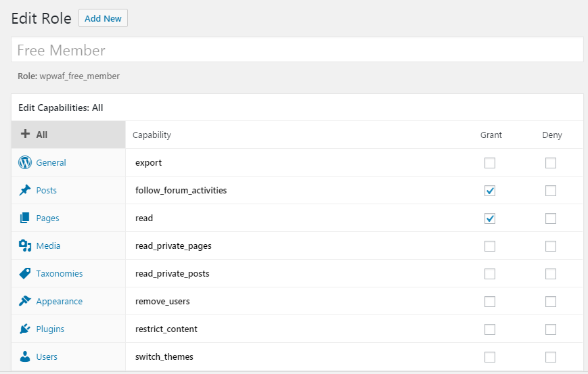Image resolution: width=588 pixels, height=374 pixels.
Task: Click the Users person icon
Action: [x=25, y=356]
